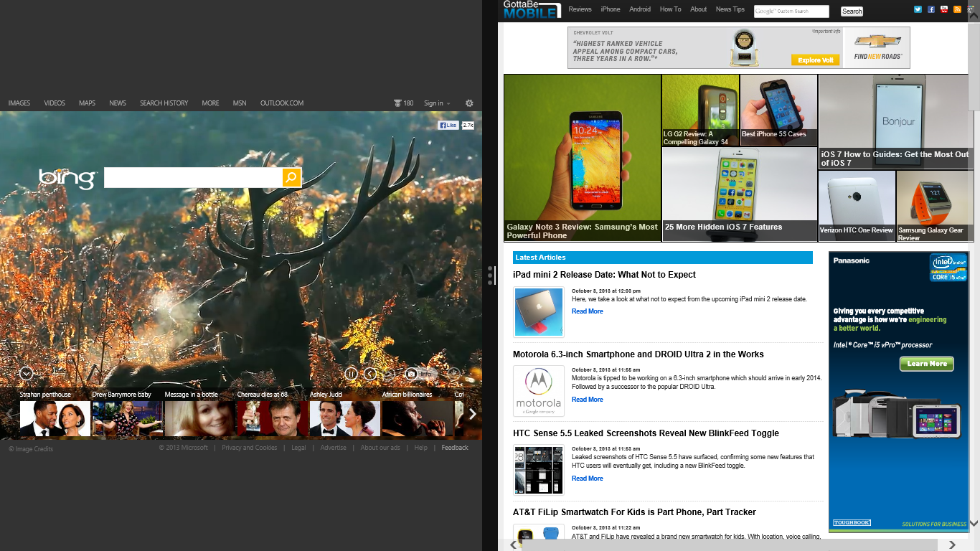The height and width of the screenshot is (551, 980).
Task: Open 25 More Hidden iOS 7 Features tile
Action: [x=740, y=194]
